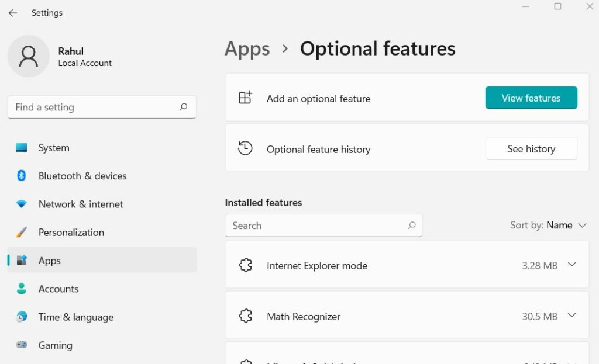Go to Bluetooth & devices settings
Image resolution: width=599 pixels, height=364 pixels.
click(82, 176)
